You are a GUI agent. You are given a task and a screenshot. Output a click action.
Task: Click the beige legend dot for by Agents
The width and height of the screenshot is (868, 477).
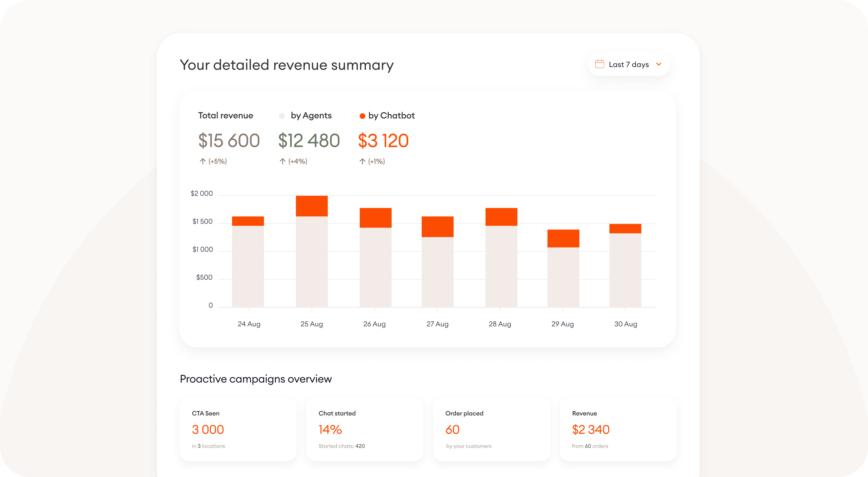click(282, 116)
